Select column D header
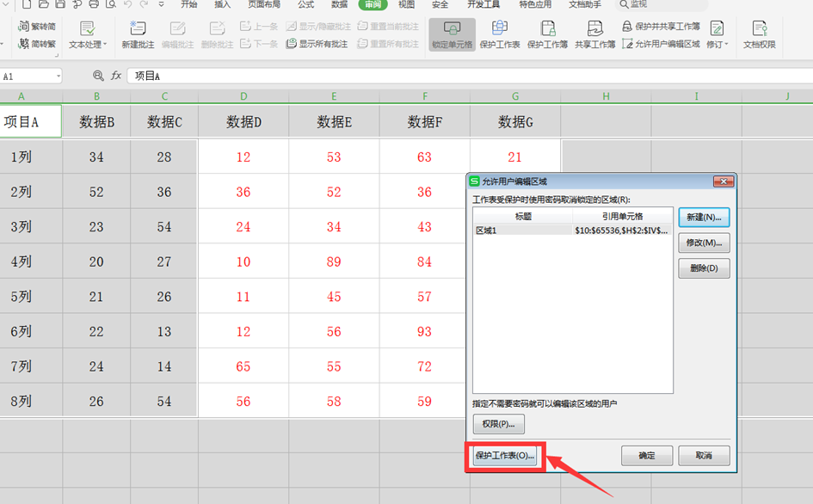813x504 pixels. point(243,96)
